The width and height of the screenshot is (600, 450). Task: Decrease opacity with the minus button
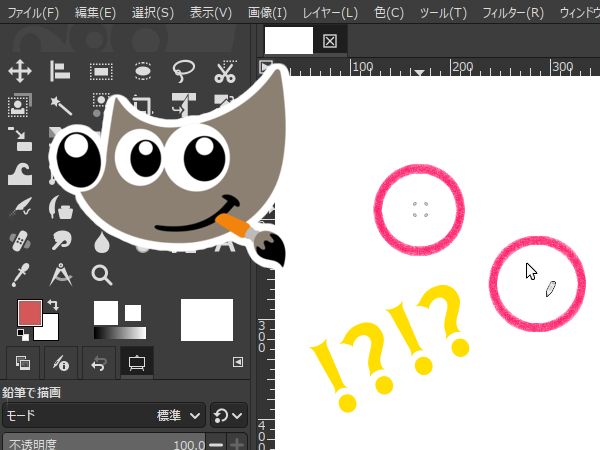coord(216,444)
